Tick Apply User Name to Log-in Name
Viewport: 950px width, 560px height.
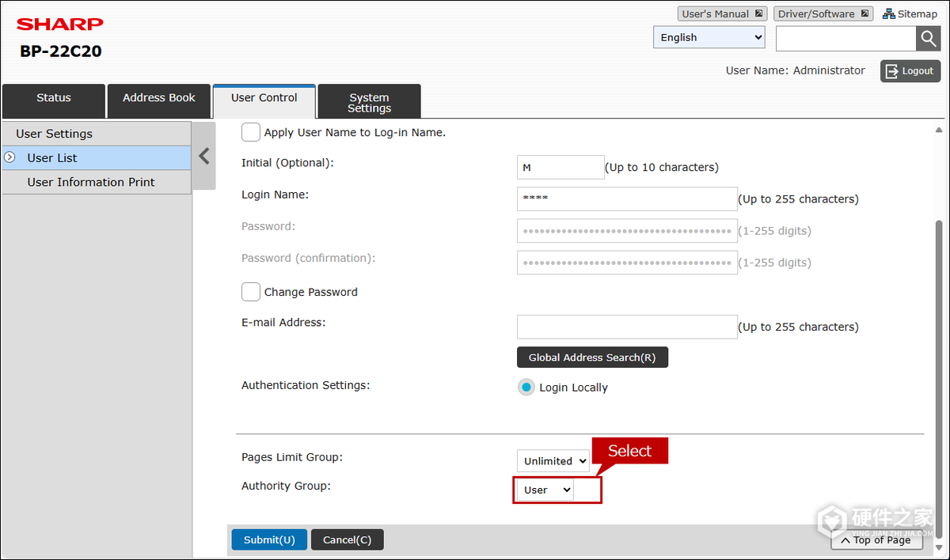point(251,132)
